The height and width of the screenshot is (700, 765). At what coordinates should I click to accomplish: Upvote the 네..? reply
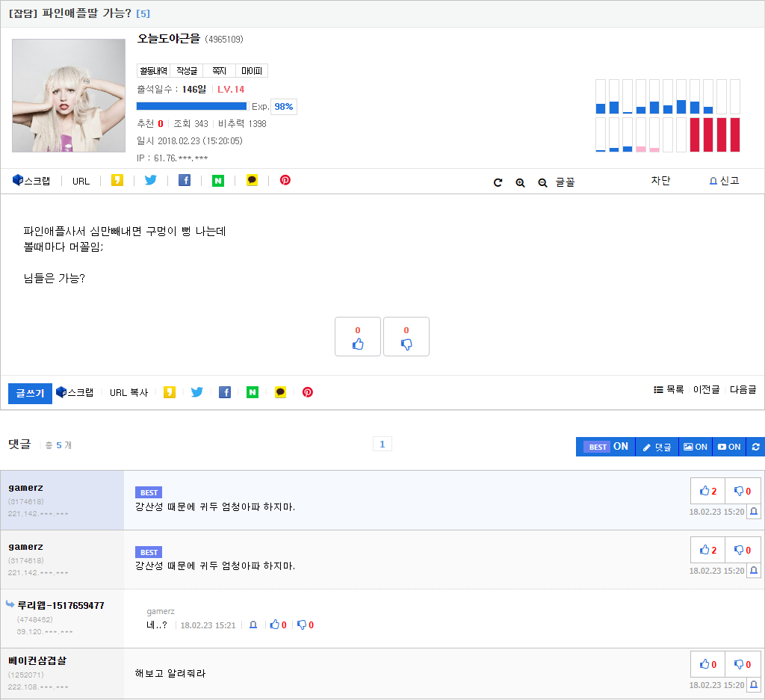[278, 625]
